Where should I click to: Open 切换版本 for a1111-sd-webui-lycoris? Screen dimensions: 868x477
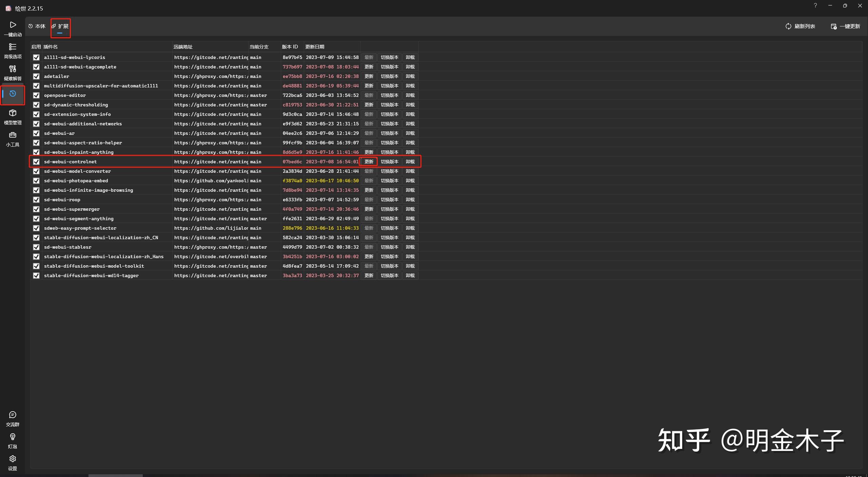pyautogui.click(x=389, y=57)
